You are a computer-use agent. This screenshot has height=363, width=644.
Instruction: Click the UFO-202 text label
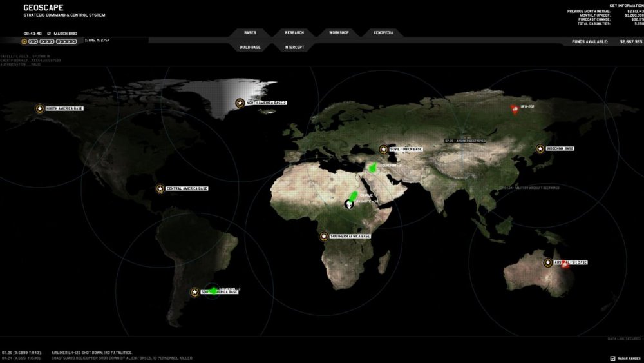point(527,107)
